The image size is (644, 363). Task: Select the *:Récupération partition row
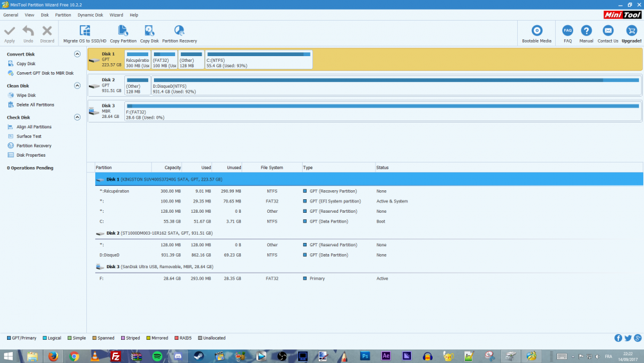(x=369, y=191)
